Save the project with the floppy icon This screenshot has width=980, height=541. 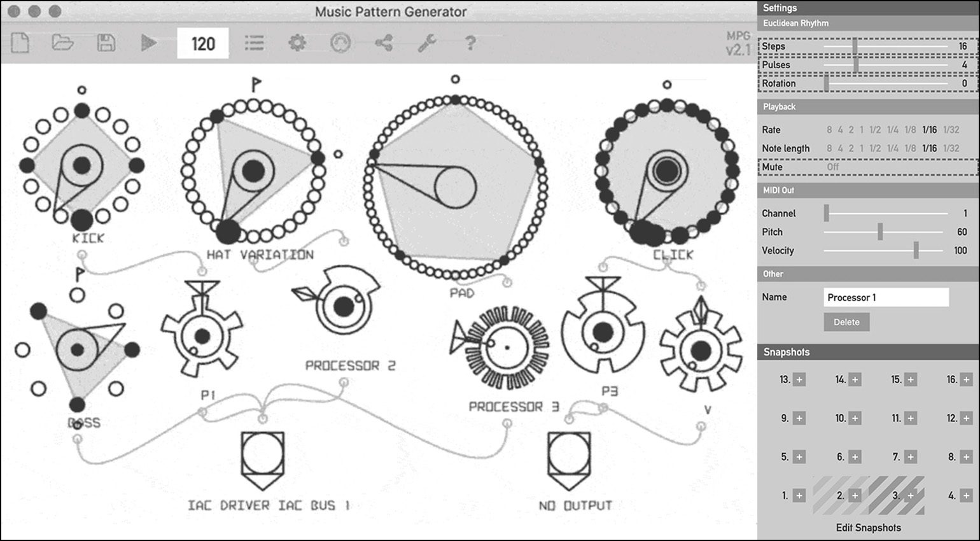[106, 43]
